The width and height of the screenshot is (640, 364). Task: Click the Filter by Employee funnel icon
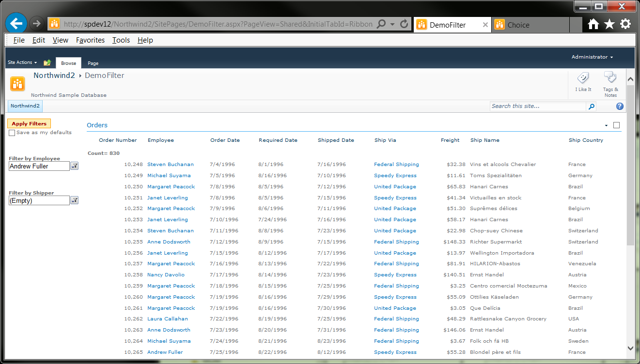tap(75, 166)
